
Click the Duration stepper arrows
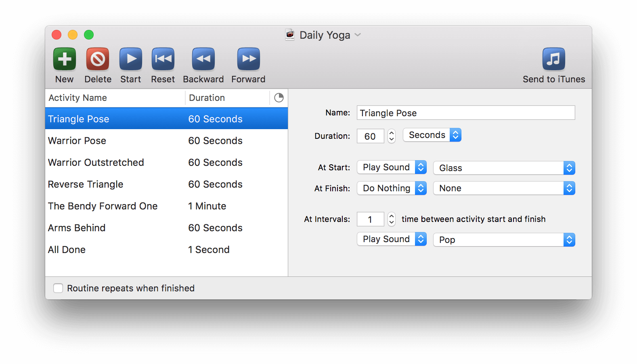point(391,136)
